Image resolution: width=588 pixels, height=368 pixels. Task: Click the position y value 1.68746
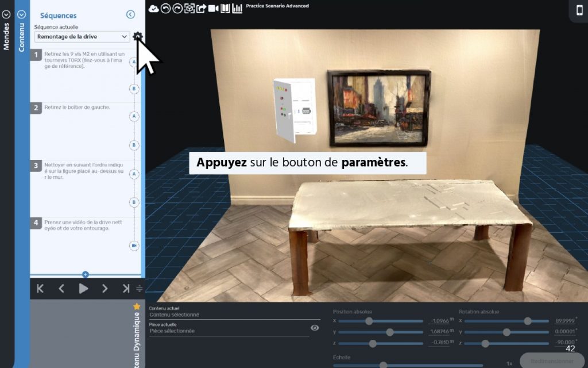pos(439,332)
